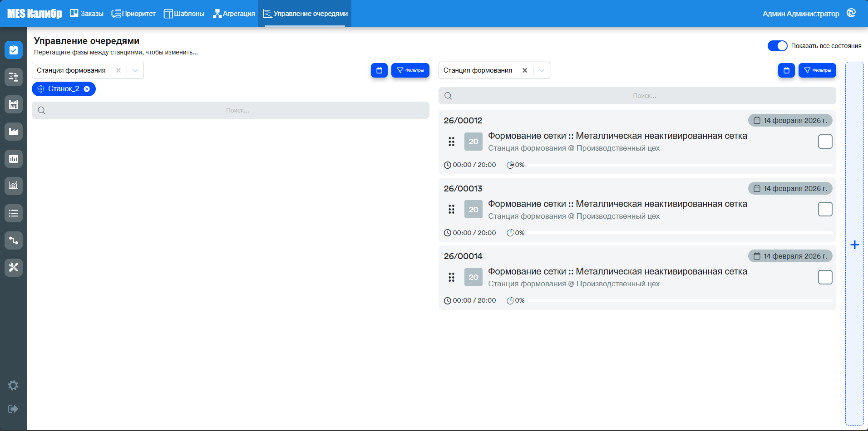The height and width of the screenshot is (431, 868).
Task: Expand right station dropdown arrow
Action: [542, 70]
